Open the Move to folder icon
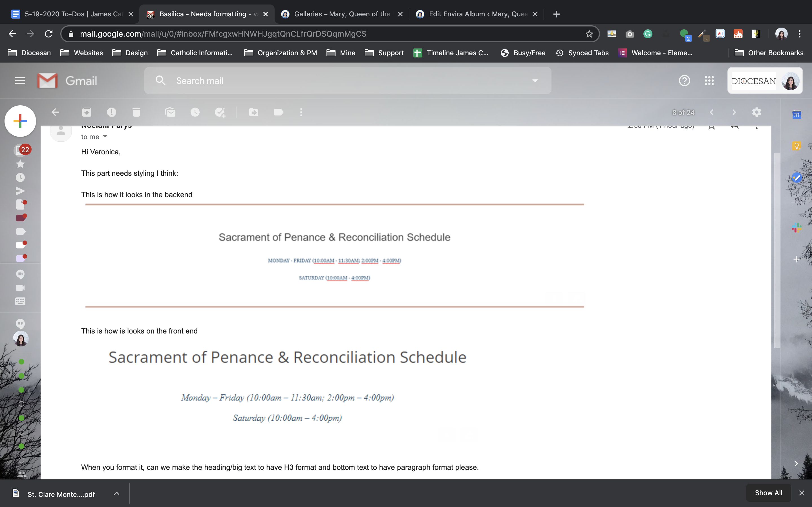 click(x=254, y=112)
